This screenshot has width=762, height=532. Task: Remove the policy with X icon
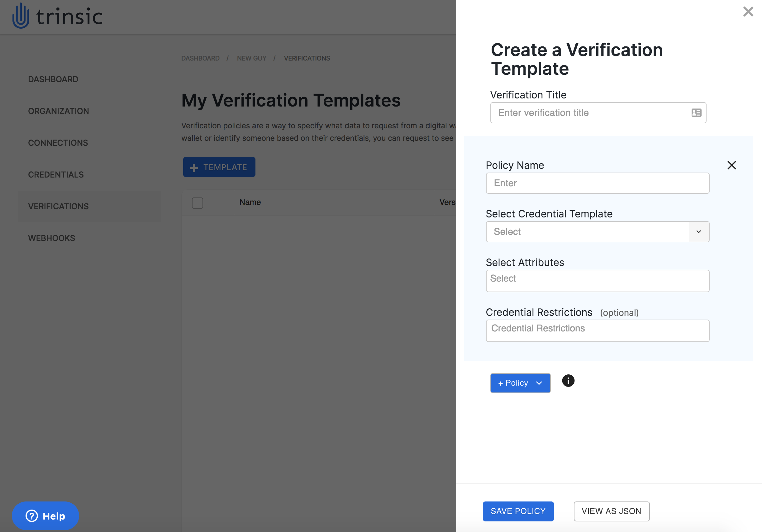click(731, 165)
